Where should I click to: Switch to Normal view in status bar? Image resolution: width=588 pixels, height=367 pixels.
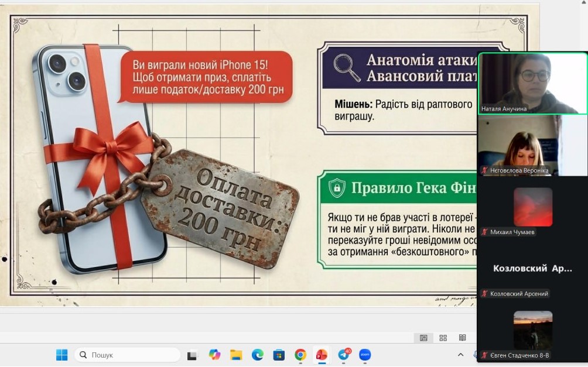coord(423,338)
